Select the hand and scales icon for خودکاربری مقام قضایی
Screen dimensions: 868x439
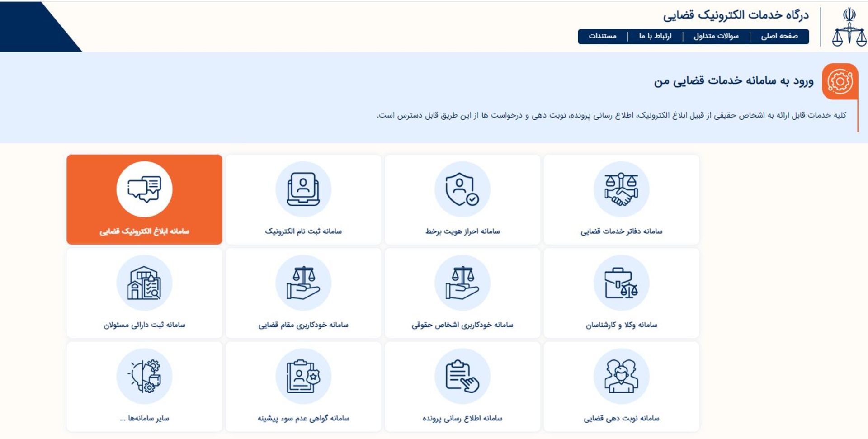tap(303, 283)
